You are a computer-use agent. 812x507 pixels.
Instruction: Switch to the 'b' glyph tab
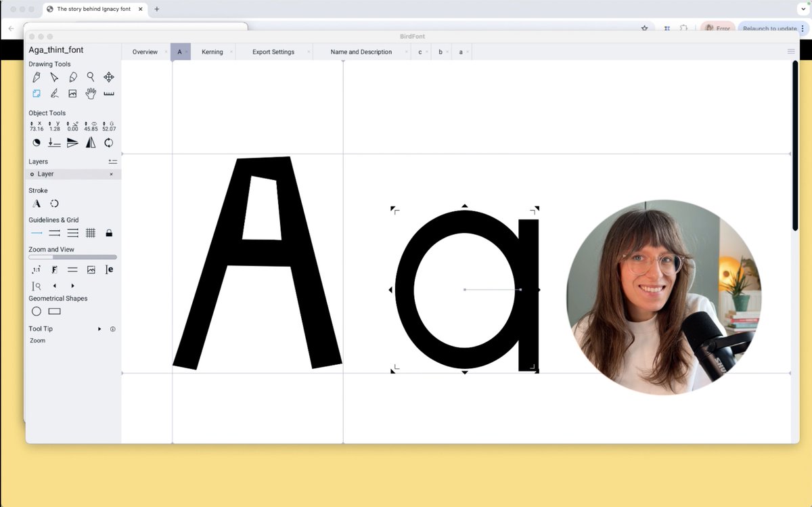[441, 52]
